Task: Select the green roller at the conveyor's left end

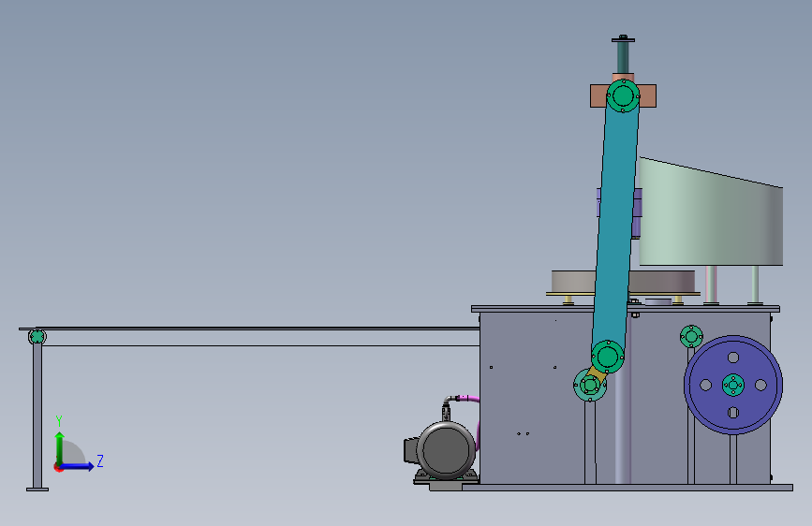Action: tap(37, 337)
